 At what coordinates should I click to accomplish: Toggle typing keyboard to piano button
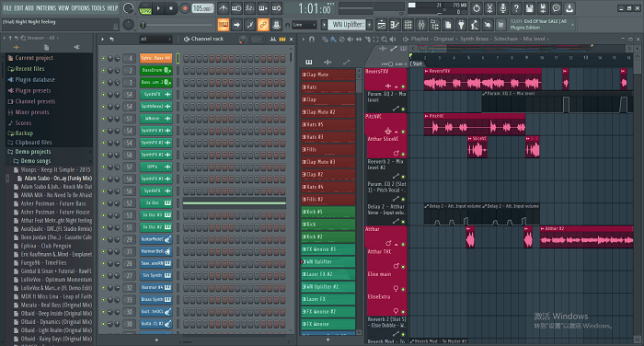pyautogui.click(x=224, y=25)
